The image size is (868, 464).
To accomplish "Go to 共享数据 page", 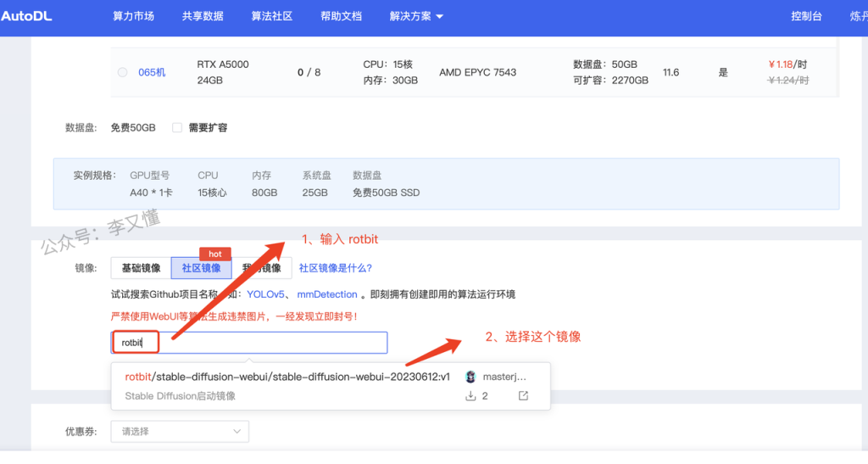I will coord(203,17).
